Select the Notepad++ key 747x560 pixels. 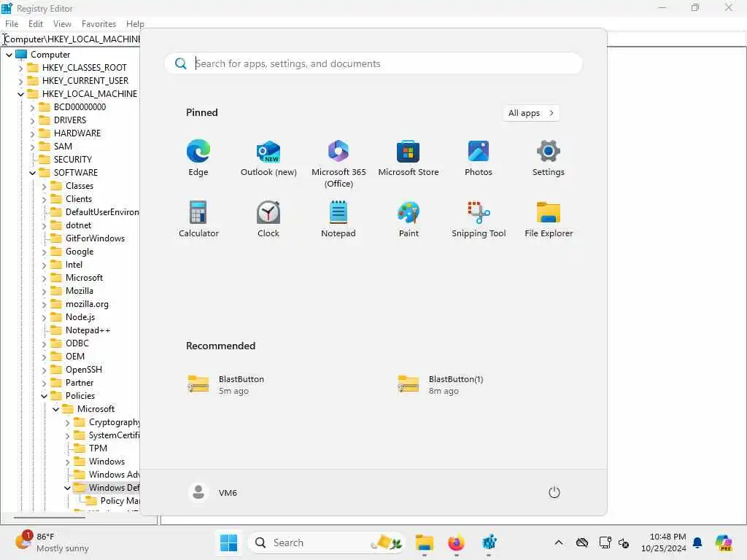(88, 330)
